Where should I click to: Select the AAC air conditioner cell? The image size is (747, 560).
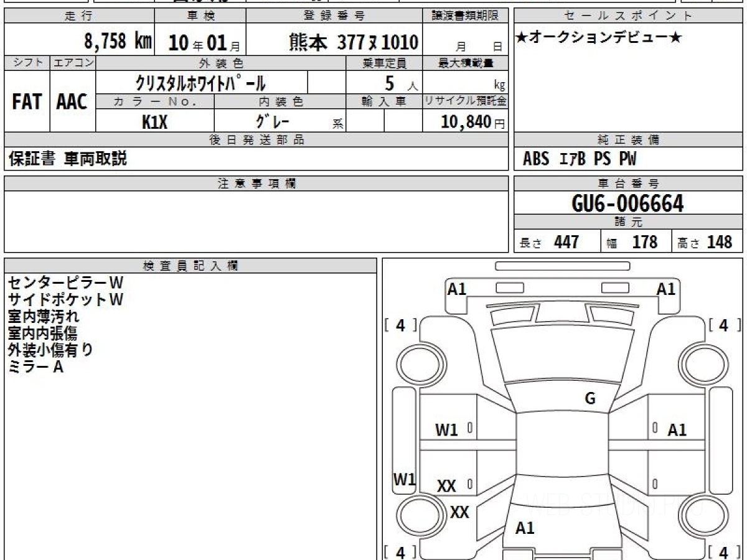point(72,102)
